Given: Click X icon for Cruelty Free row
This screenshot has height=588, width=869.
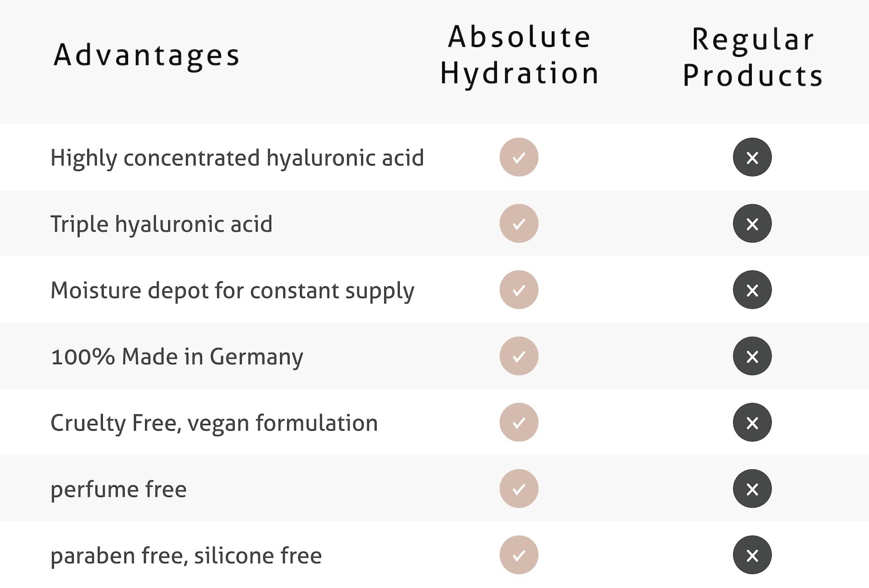Looking at the screenshot, I should pyautogui.click(x=752, y=422).
